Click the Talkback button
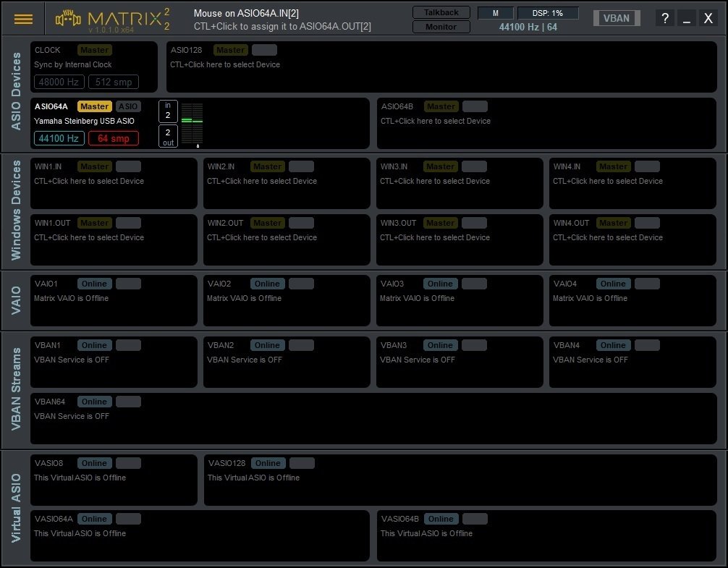 point(441,12)
